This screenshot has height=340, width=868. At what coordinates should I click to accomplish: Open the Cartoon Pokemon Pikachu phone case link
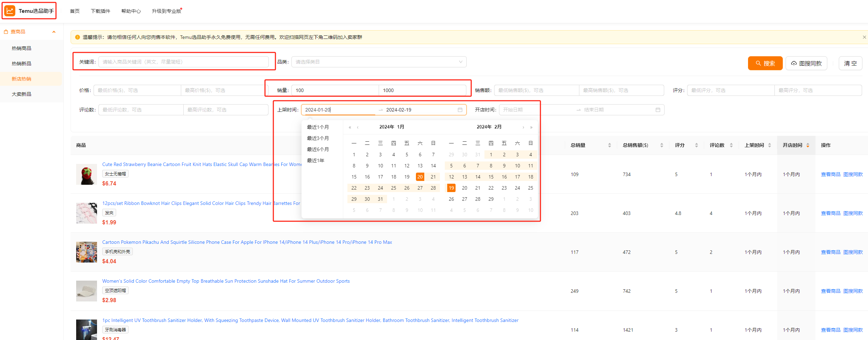pos(247,242)
